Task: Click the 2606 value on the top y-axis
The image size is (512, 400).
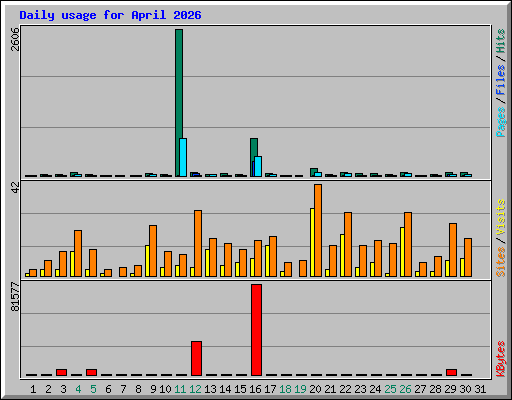Action: coord(15,39)
